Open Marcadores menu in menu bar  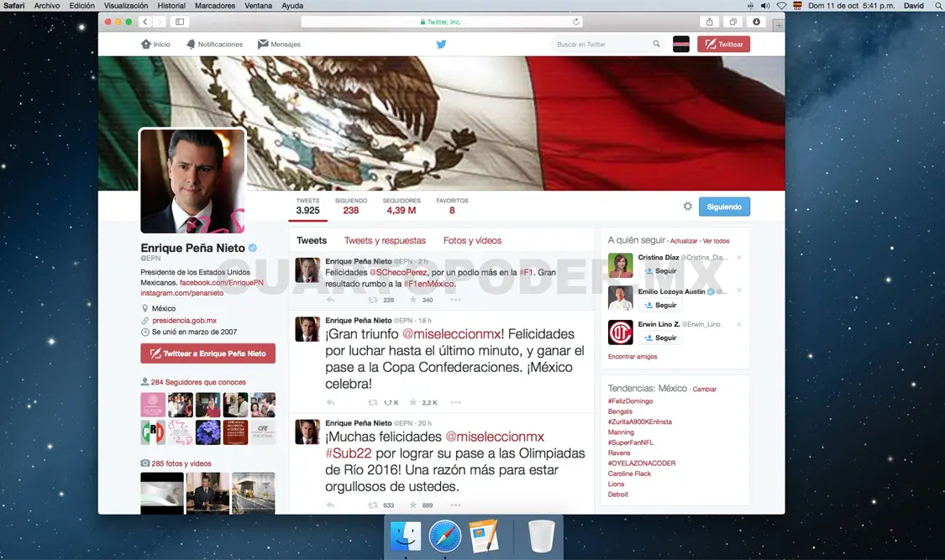click(214, 5)
